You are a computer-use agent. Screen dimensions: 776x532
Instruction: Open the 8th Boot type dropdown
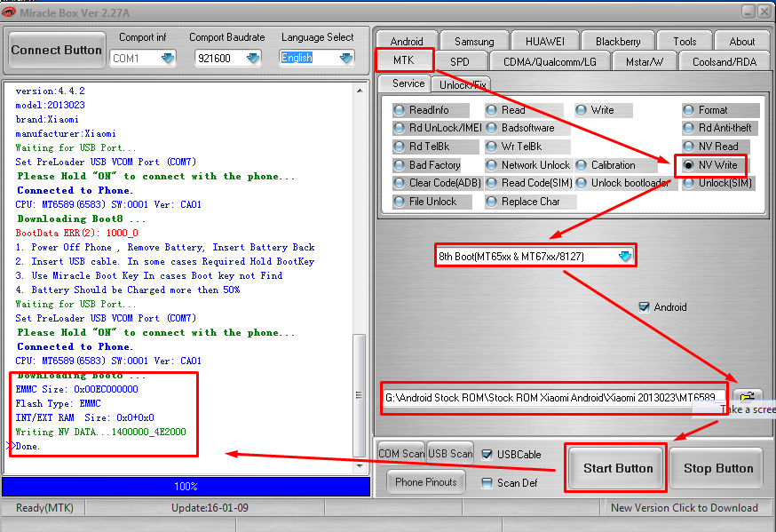[x=624, y=257]
